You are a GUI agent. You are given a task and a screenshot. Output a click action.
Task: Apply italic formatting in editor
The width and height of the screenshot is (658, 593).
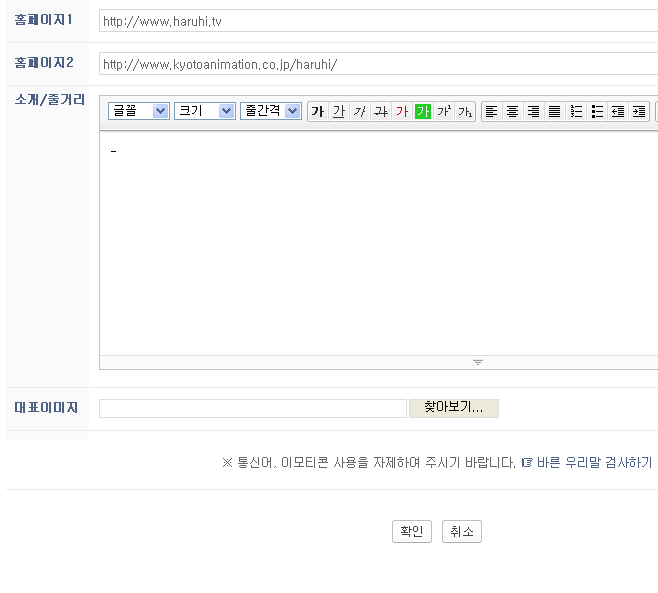(360, 111)
